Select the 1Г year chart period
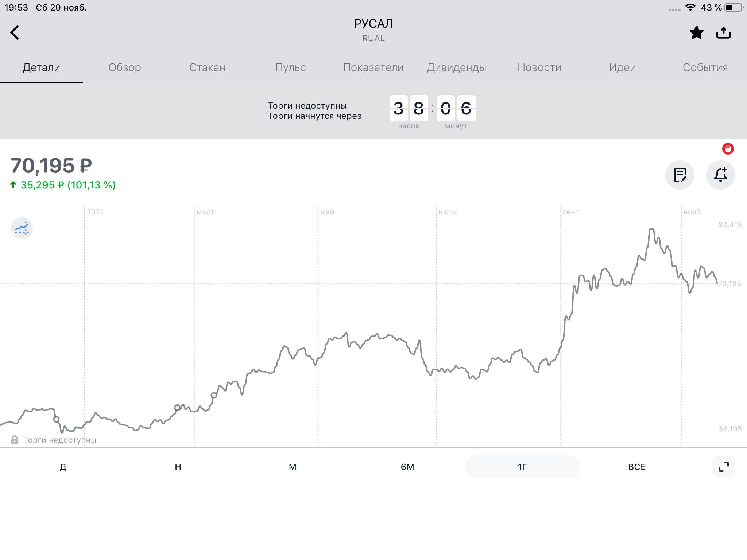 pos(522,467)
